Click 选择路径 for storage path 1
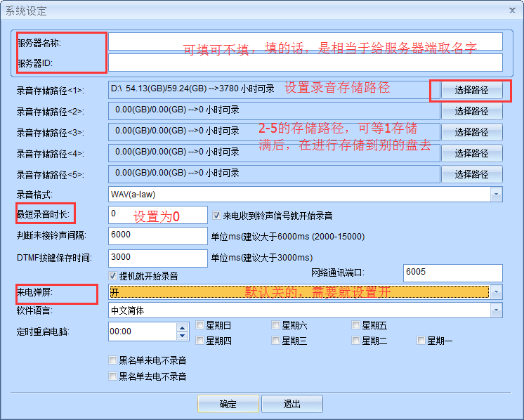 tap(471, 90)
